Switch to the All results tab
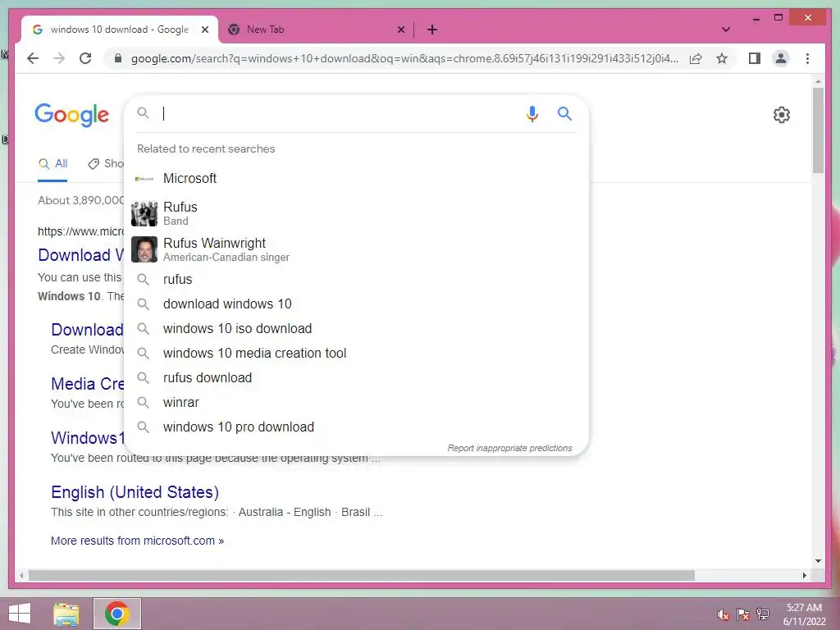This screenshot has height=630, width=840. click(x=53, y=164)
